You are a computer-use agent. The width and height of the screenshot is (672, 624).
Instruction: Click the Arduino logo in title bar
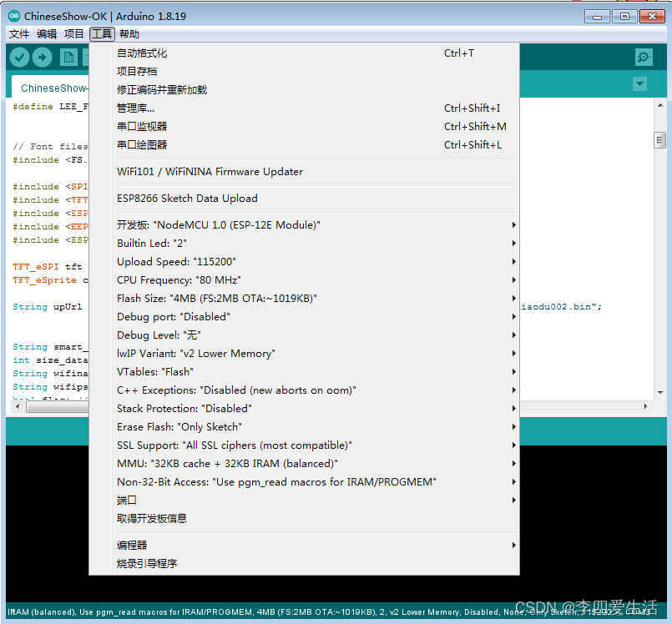(x=14, y=17)
